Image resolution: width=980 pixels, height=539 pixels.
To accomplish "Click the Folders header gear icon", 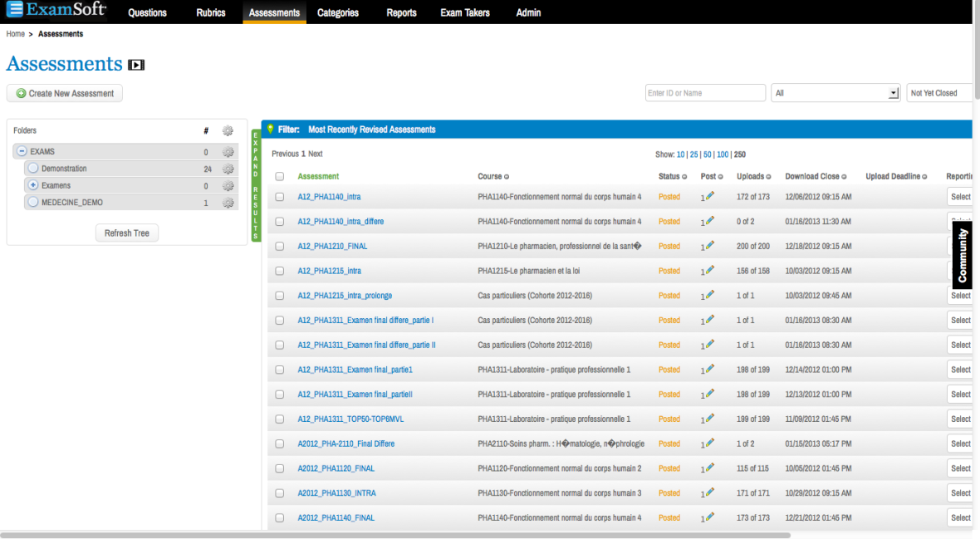I will click(228, 130).
